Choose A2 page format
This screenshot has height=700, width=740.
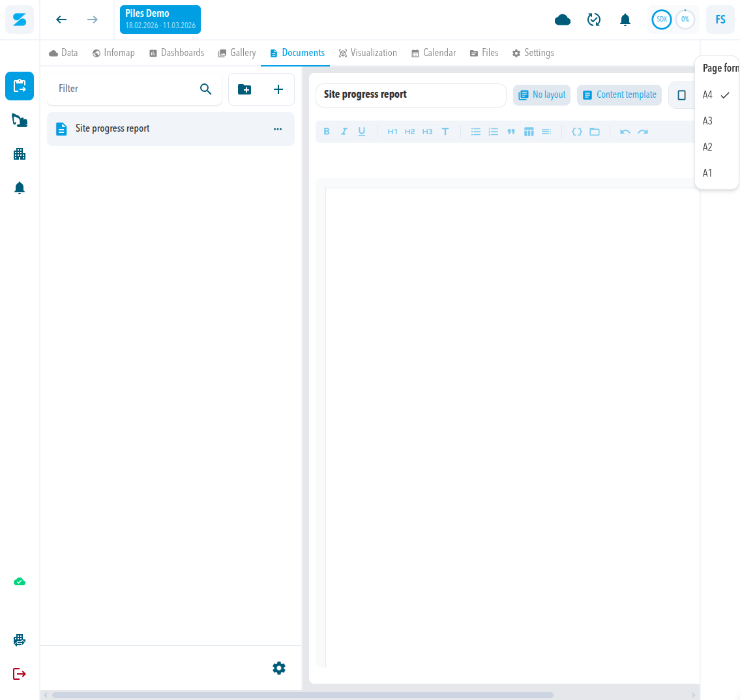[x=717, y=147]
